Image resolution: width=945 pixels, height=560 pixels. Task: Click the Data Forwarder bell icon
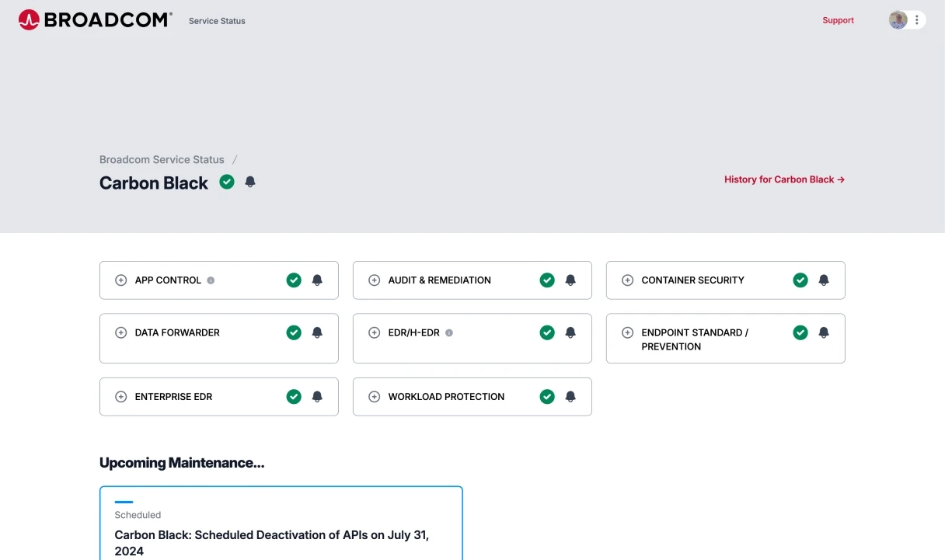coord(317,332)
